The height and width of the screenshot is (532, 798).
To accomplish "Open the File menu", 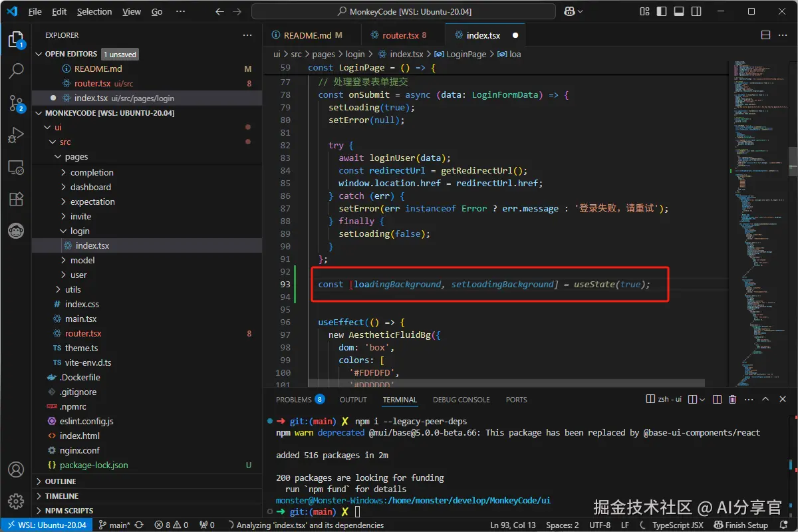I will coord(35,11).
